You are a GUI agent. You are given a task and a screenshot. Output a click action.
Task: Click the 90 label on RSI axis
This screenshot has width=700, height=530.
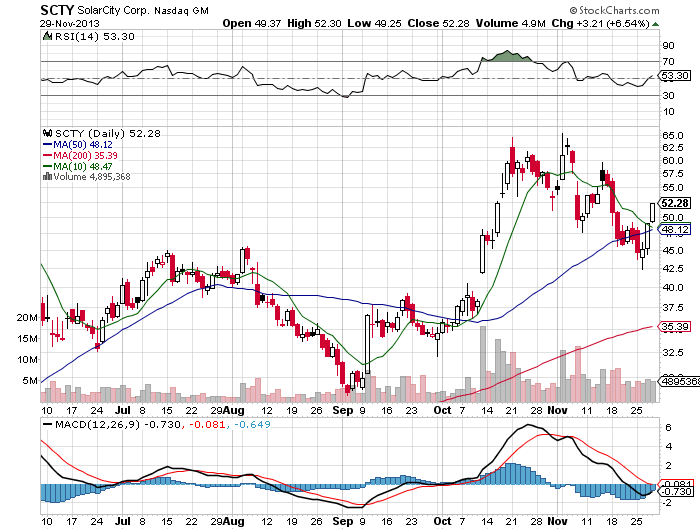click(x=668, y=46)
